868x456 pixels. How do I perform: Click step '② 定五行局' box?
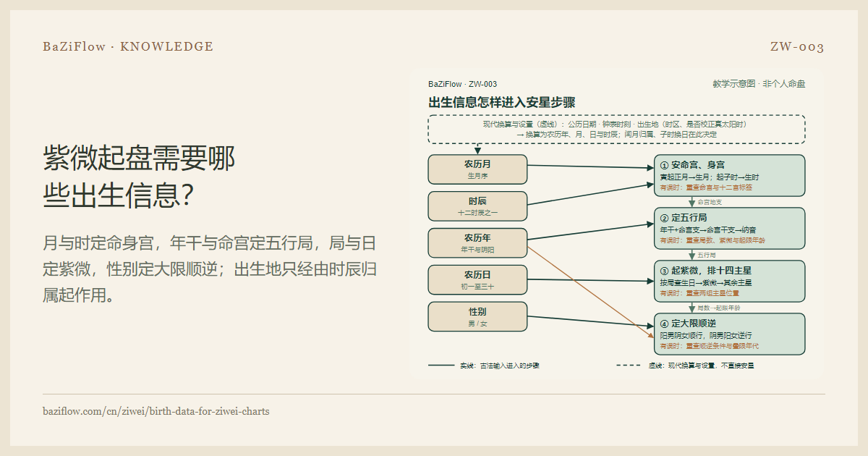[729, 228]
